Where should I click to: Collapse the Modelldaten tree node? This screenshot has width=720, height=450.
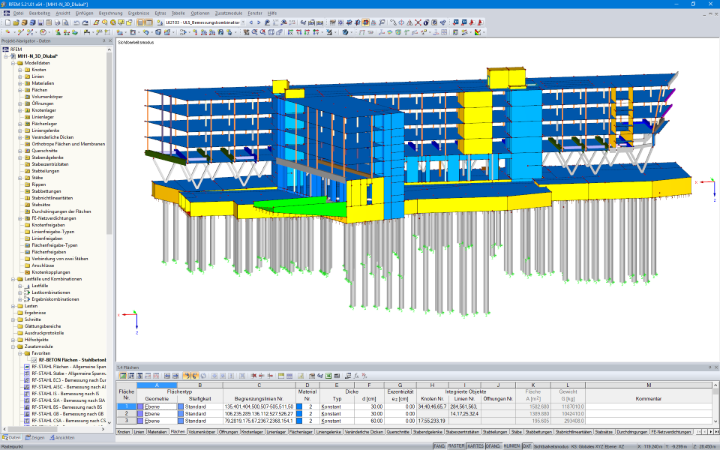coord(13,63)
